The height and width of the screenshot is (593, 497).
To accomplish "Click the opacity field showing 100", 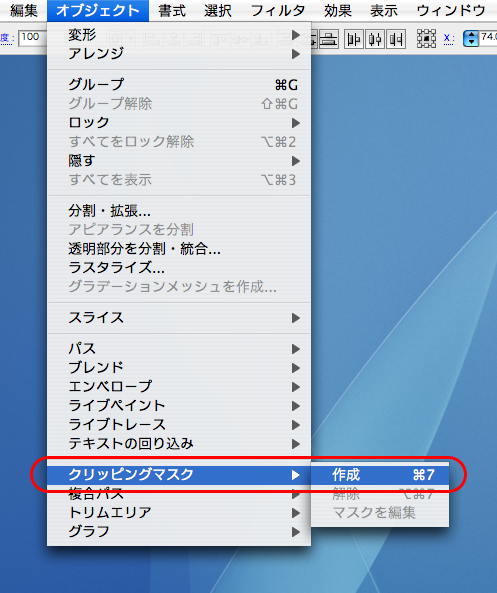I will pos(33,38).
